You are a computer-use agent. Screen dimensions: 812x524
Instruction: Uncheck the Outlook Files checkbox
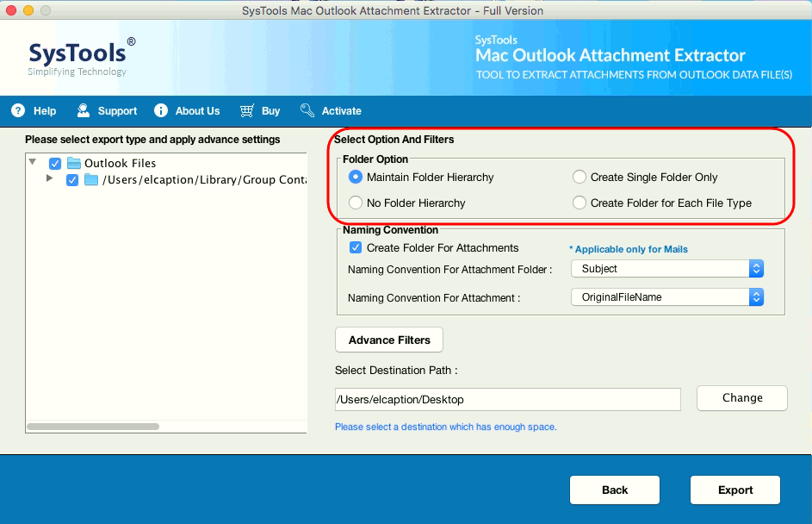55,164
